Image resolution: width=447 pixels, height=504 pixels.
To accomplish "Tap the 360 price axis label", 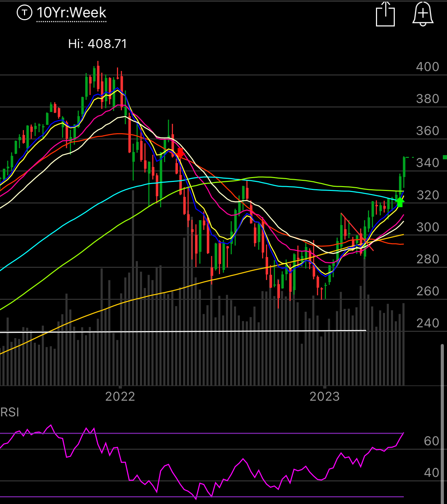I will point(428,131).
